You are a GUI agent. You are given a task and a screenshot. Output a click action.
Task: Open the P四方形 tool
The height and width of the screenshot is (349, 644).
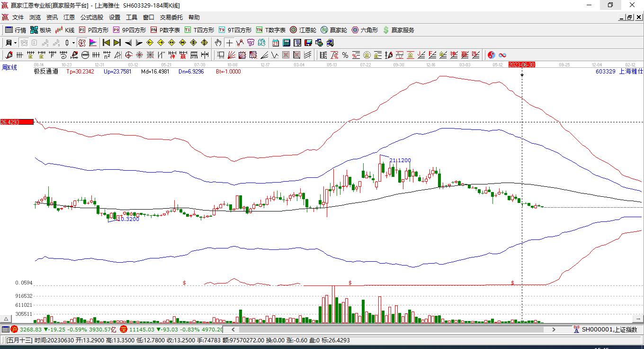93,30
